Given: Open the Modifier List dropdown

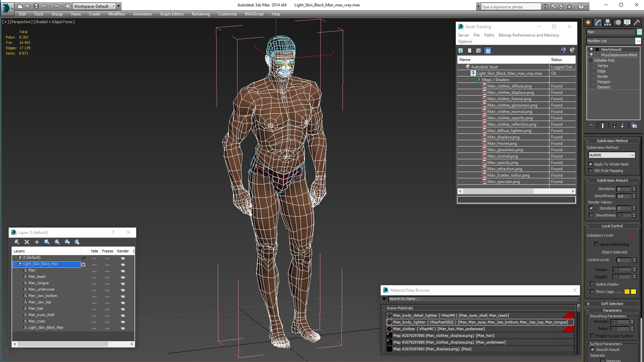Looking at the screenshot, I should (x=638, y=41).
